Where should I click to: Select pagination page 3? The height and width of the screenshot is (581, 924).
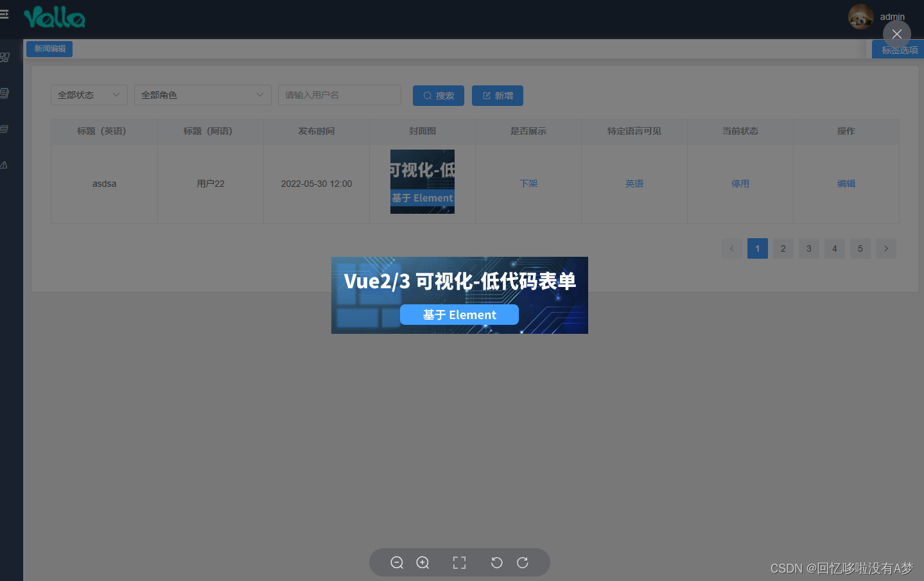click(809, 248)
